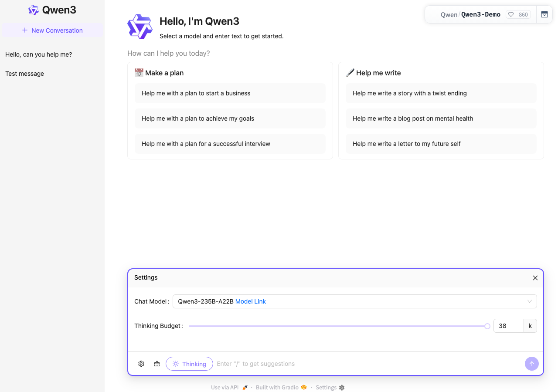Open the "Test message" conversation
This screenshot has height=392, width=558.
(x=25, y=74)
